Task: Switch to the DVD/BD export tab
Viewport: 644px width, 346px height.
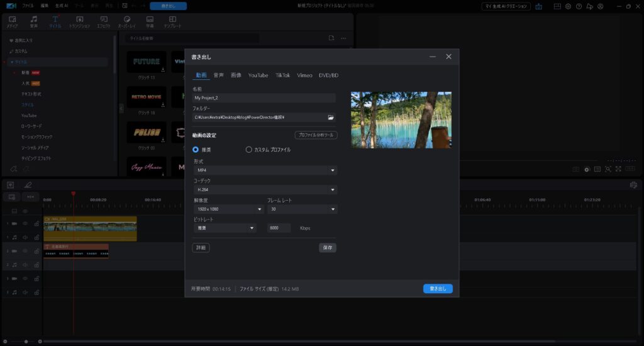Action: (328, 75)
